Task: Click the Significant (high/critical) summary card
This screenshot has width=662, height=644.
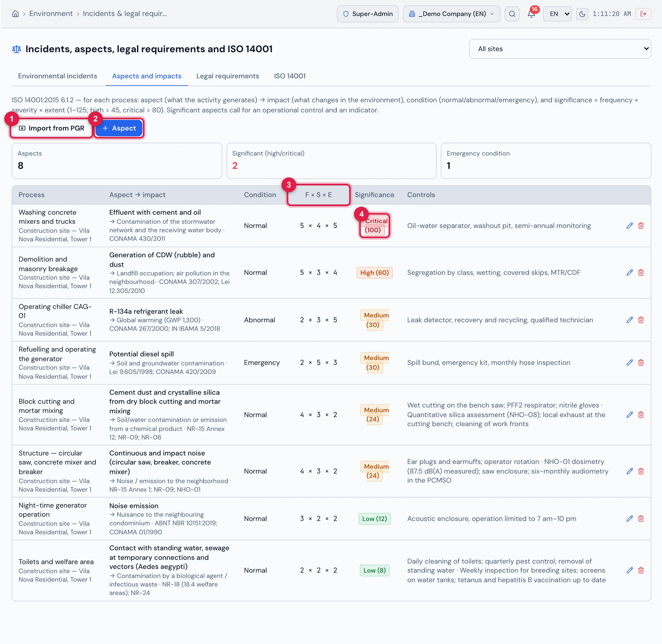Action: 331,161
